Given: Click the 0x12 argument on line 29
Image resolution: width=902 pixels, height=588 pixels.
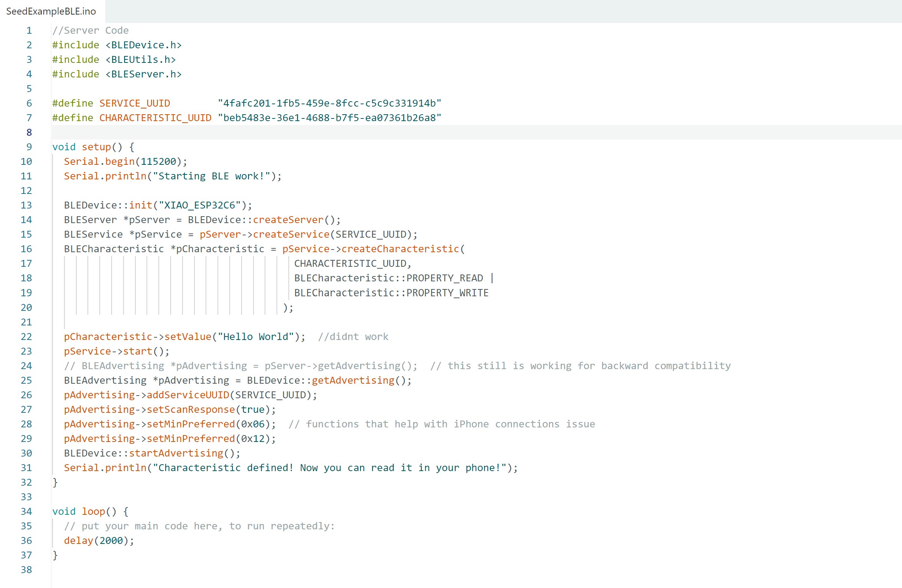Looking at the screenshot, I should (253, 439).
